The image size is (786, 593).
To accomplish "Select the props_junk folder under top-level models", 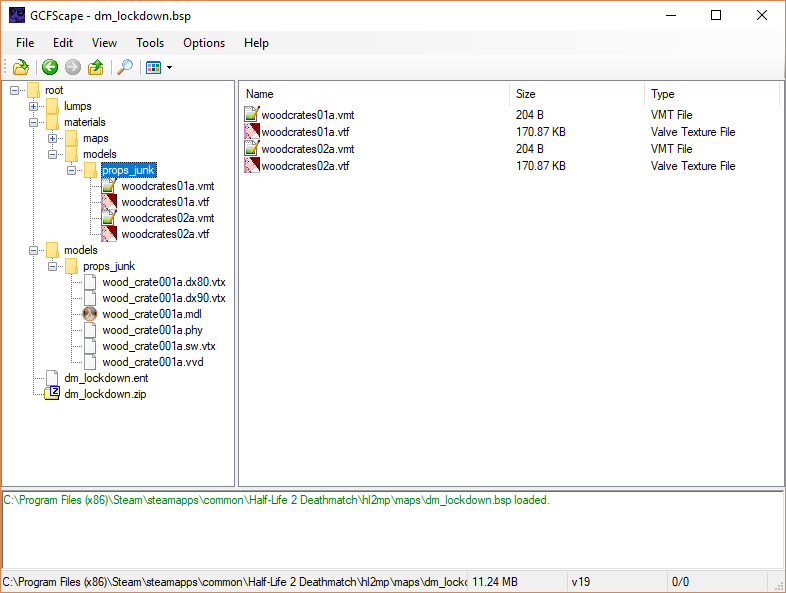I will tap(109, 266).
